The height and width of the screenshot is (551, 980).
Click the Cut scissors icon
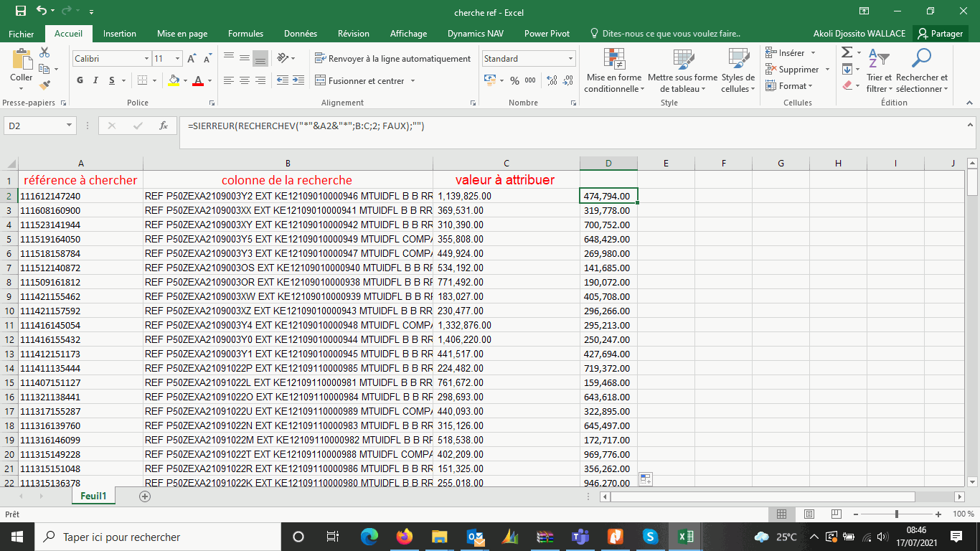44,52
